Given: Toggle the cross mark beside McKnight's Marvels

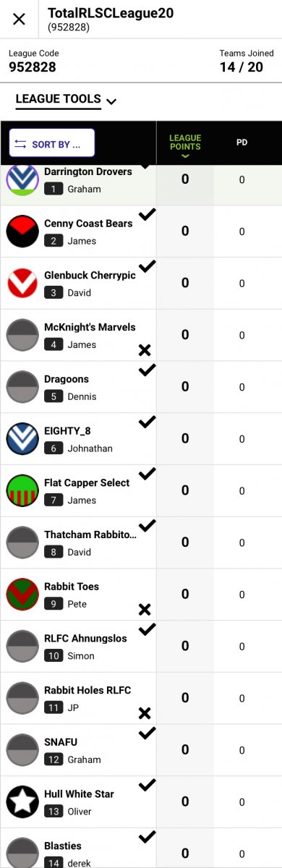Looking at the screenshot, I should [145, 350].
